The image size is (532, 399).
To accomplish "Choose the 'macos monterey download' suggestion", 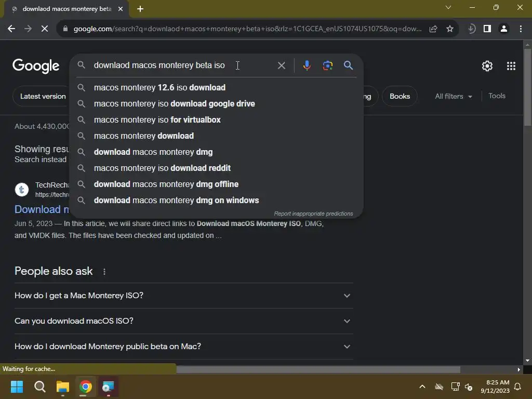I will click(x=217, y=136).
